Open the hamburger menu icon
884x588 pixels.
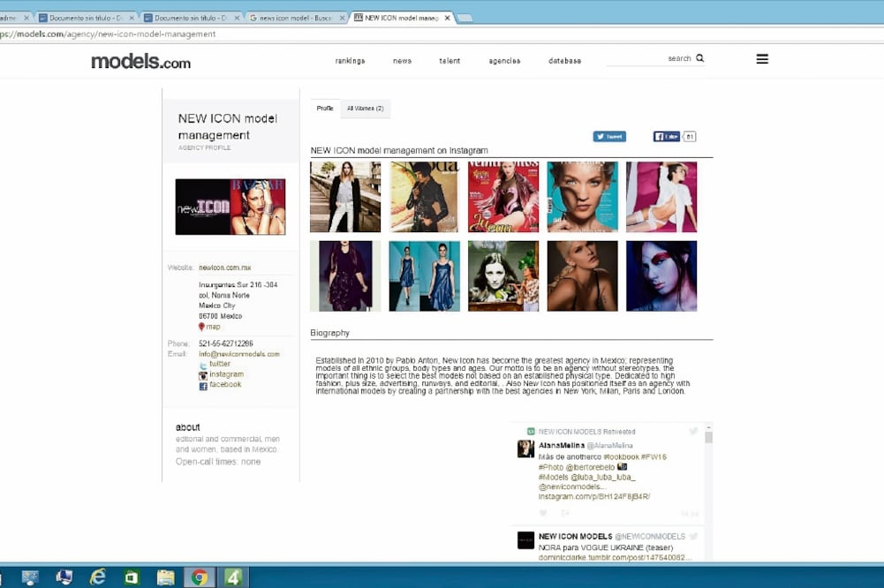pyautogui.click(x=761, y=58)
